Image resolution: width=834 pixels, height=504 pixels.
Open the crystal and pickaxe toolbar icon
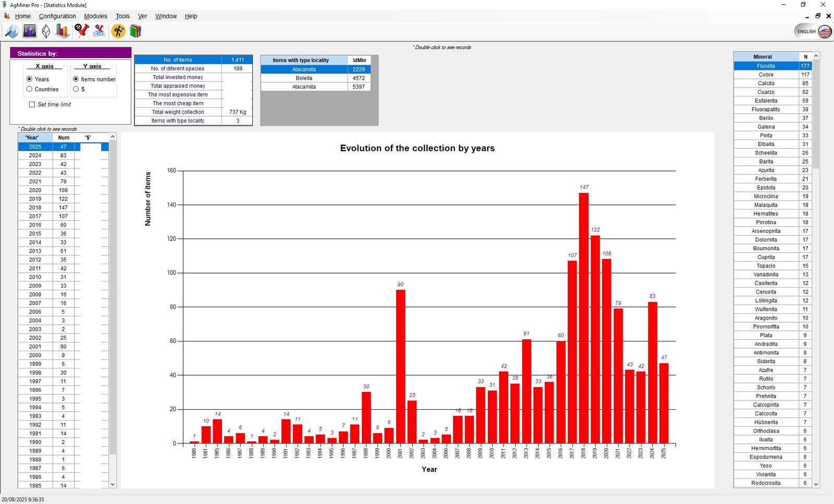pos(11,31)
